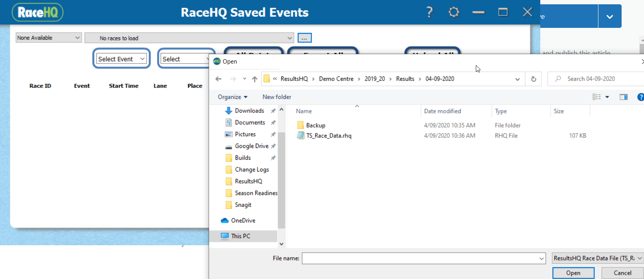This screenshot has height=279, width=644.
Task: Select OneDrive in the navigation pane
Action: [243, 221]
